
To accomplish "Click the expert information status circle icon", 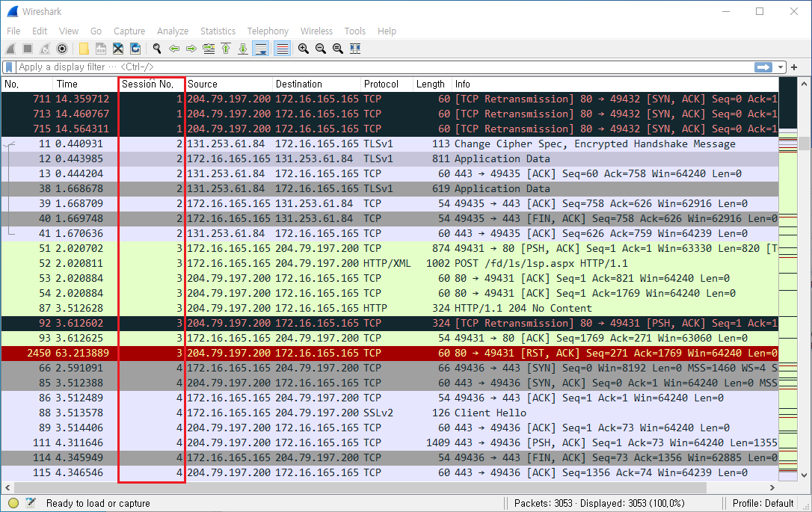I will pos(13,503).
